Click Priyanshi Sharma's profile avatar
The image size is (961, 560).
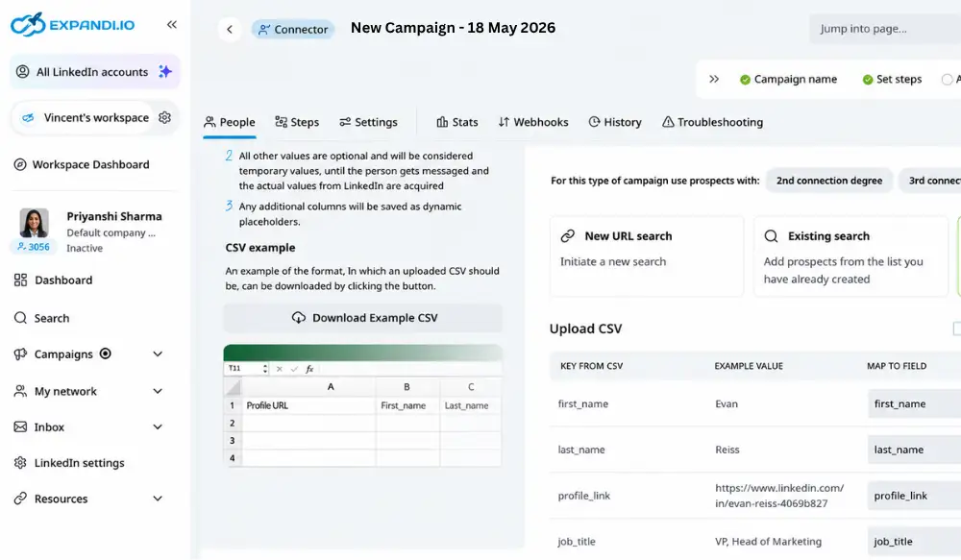point(34,223)
